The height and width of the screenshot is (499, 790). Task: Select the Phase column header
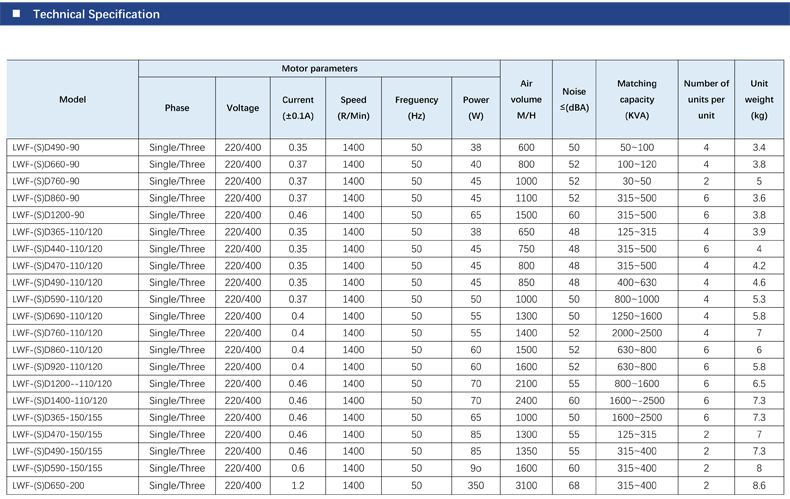177,108
